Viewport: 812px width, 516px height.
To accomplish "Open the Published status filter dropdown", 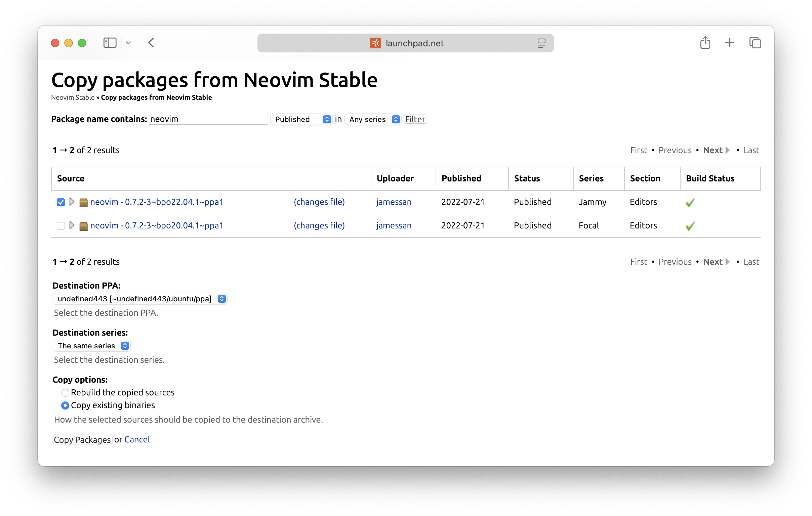I will coord(301,119).
